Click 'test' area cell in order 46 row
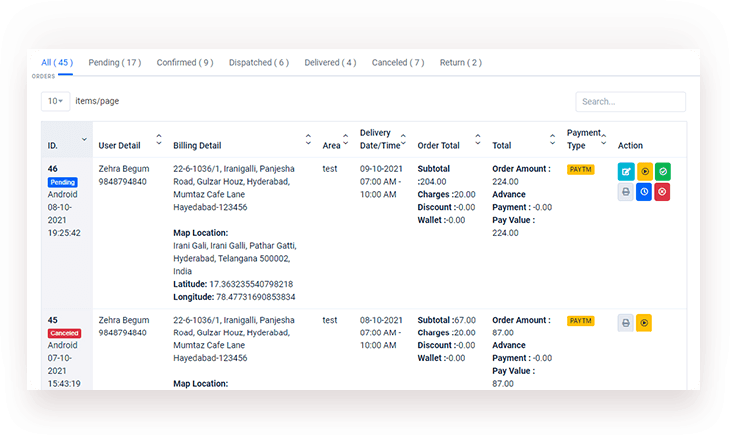The height and width of the screenshot is (435, 730). (330, 169)
